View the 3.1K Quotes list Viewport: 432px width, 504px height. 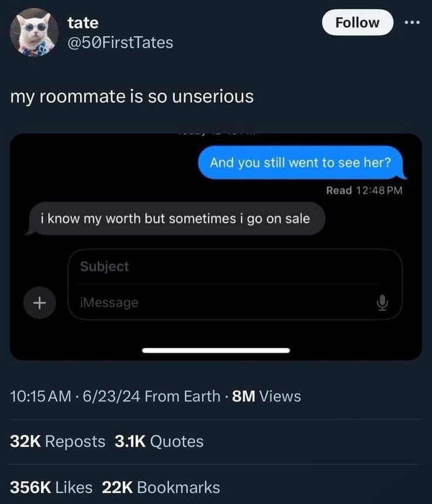[158, 441]
